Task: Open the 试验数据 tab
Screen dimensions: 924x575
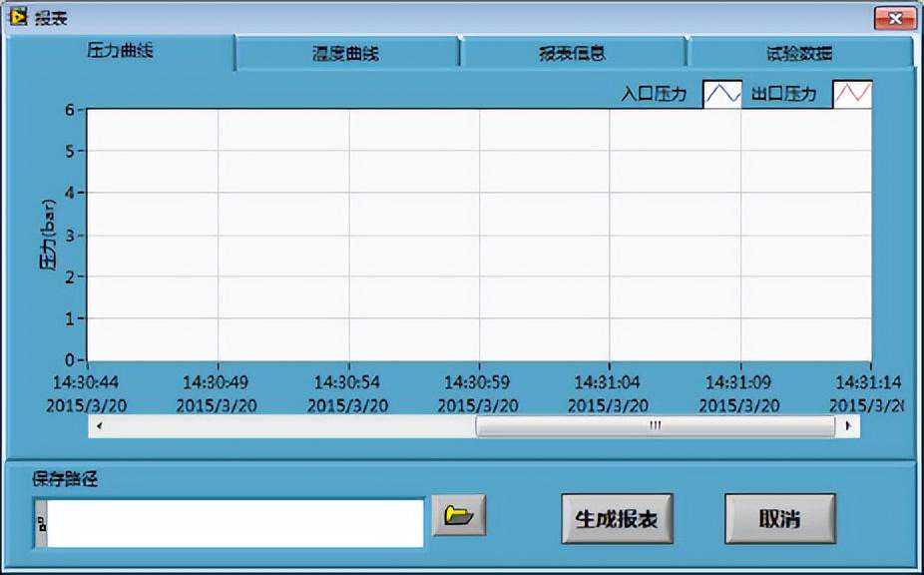Action: pos(799,54)
